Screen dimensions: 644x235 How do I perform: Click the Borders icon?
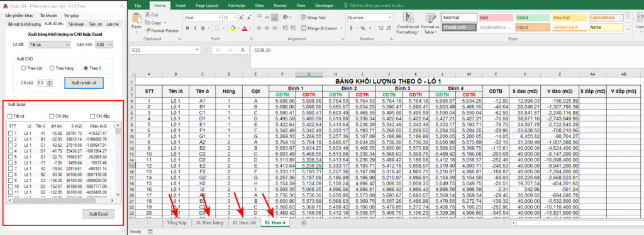(x=218, y=28)
